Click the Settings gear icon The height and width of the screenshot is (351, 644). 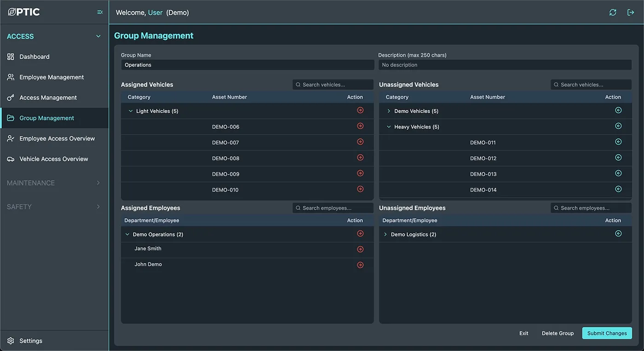pyautogui.click(x=11, y=341)
